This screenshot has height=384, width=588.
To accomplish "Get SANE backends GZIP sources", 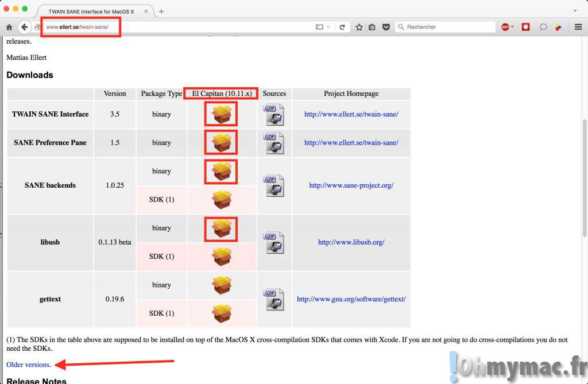I will [x=274, y=185].
